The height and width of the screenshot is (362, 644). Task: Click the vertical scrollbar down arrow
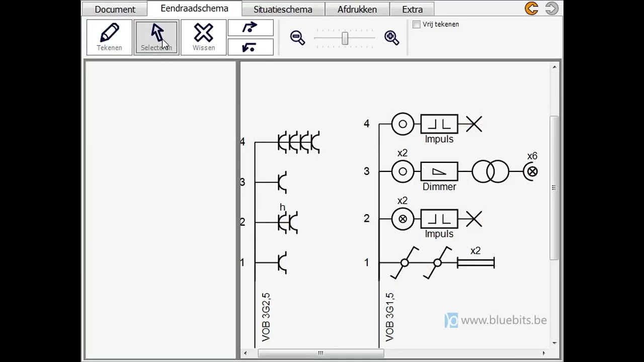click(554, 343)
